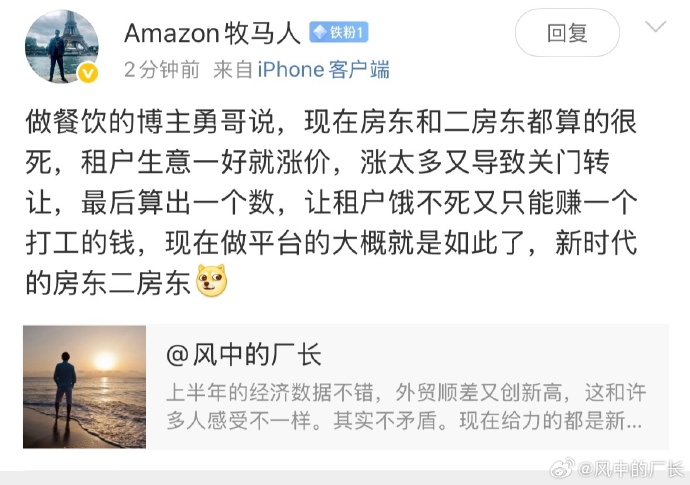Screen dimensions: 690x485
Task: Click the post line starting with 打工的钱
Action: (330, 242)
